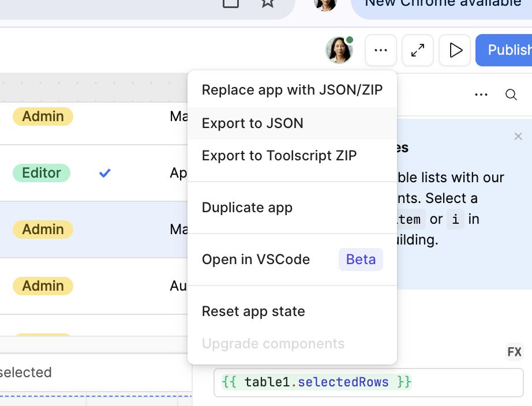Open the Chrome profile avatar
The height and width of the screenshot is (406, 532).
[x=325, y=3]
